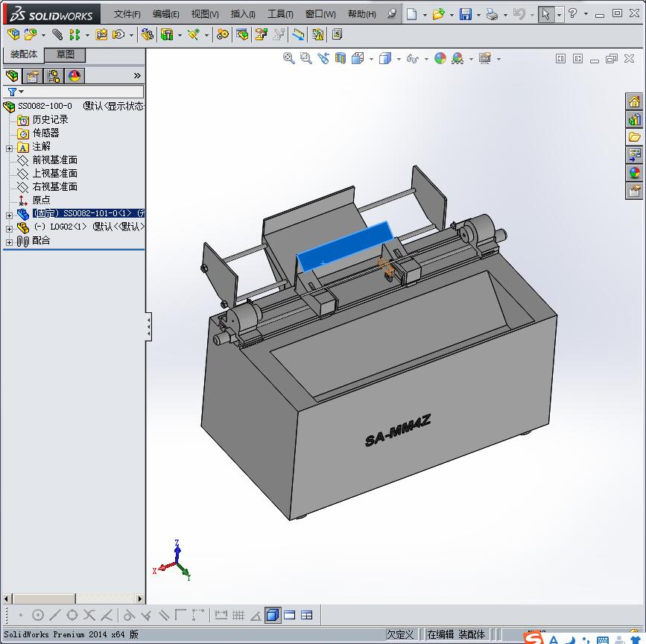
Task: Select the SS0082-100-0 root assembly
Action: click(x=45, y=106)
